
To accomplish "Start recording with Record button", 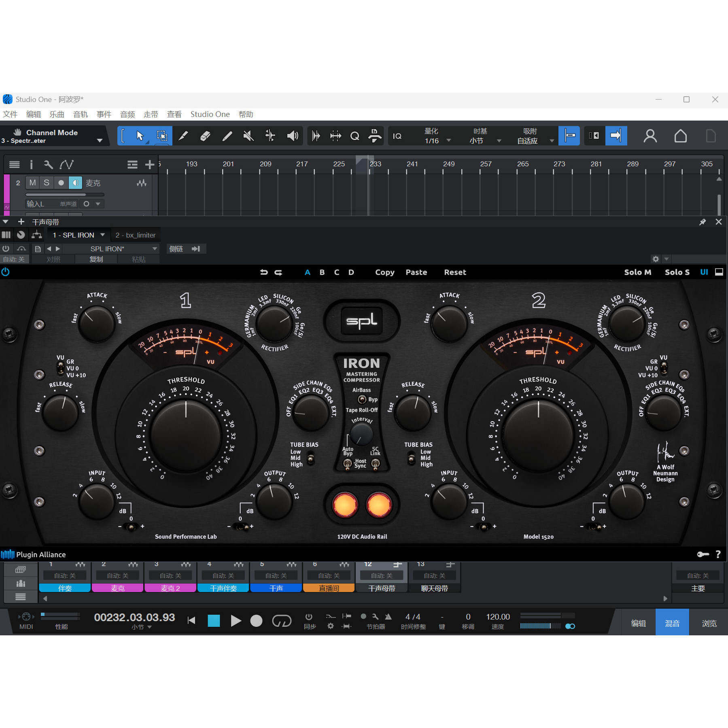I will pyautogui.click(x=256, y=620).
